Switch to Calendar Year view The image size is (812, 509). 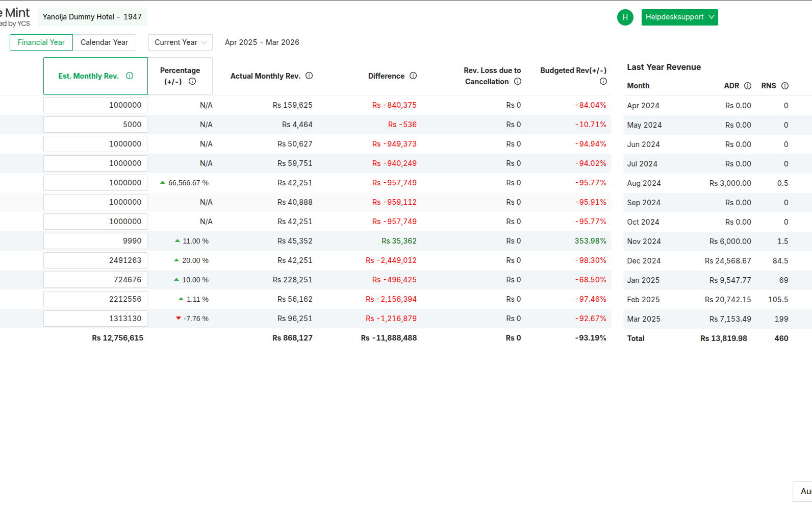pos(104,42)
